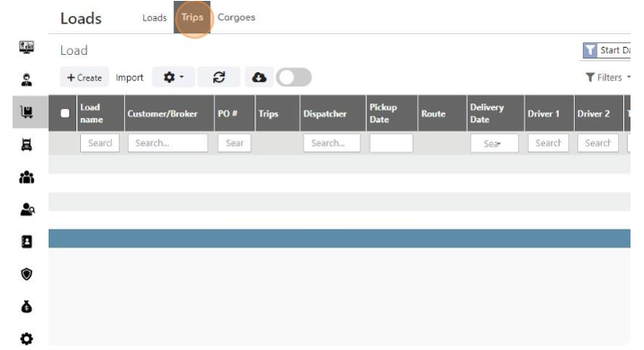The width and height of the screenshot is (644, 350).
Task: Select the truck fleet icon in sidebar
Action: pyautogui.click(x=27, y=145)
